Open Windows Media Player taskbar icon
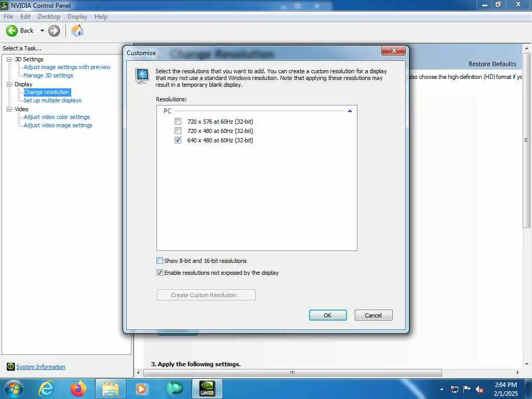Viewport: 532px width, 399px height. point(141,389)
